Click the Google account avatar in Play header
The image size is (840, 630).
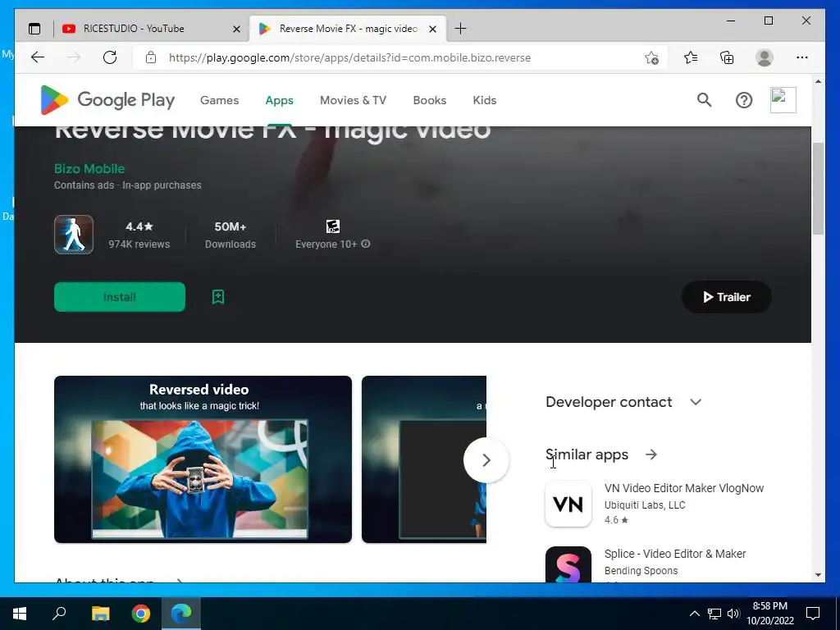tap(783, 100)
